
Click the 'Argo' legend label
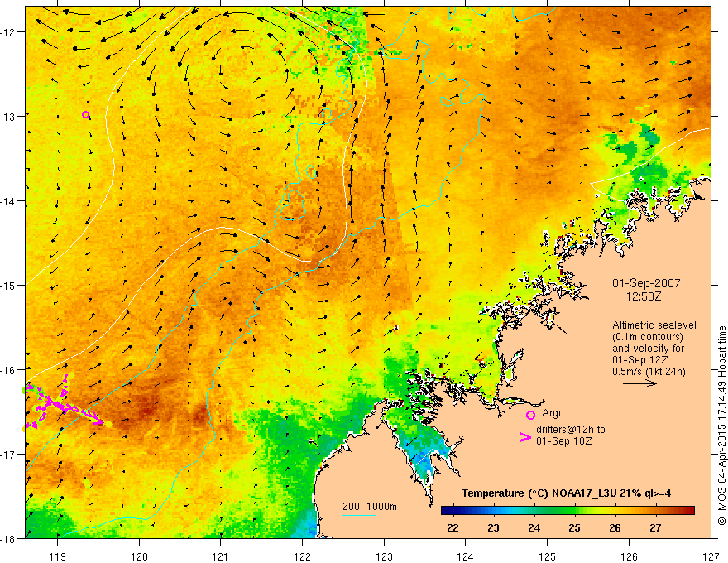(553, 413)
